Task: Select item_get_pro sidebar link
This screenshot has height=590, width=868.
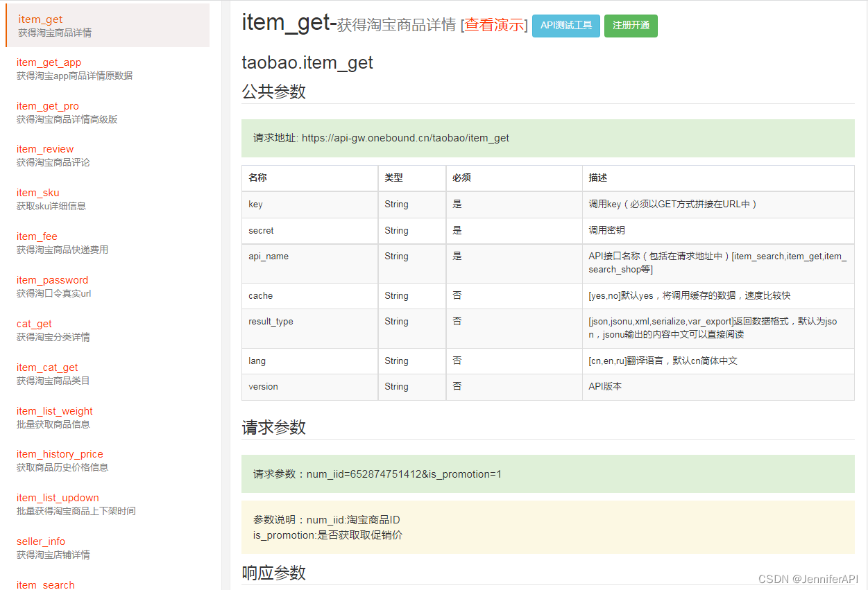Action: tap(48, 106)
